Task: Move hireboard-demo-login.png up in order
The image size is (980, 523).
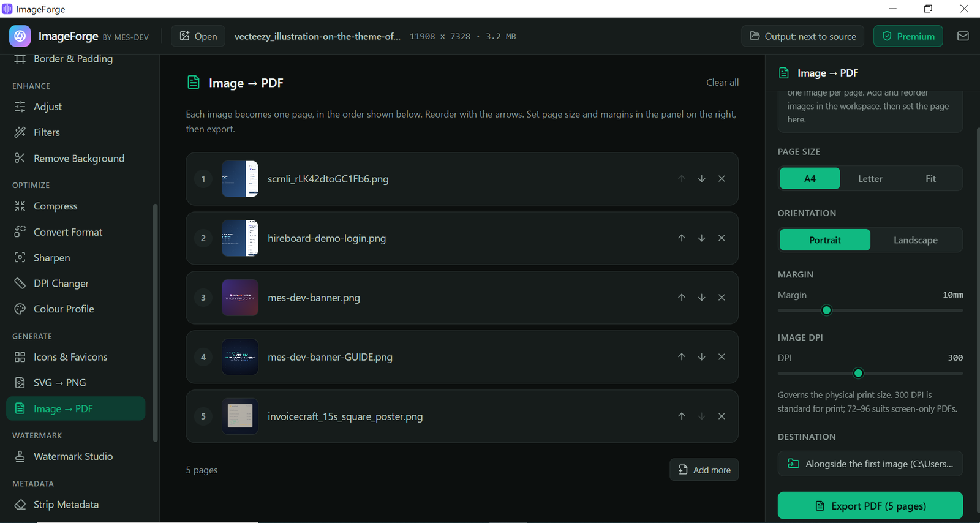Action: [682, 238]
